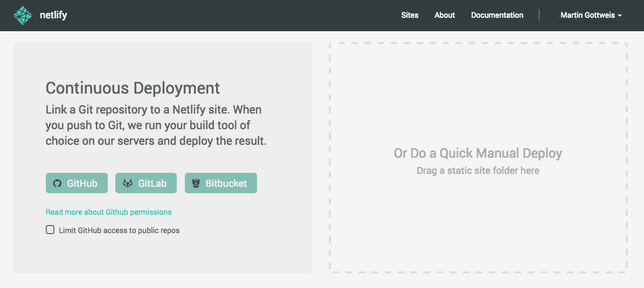Click the 'Drag a static site folder here' text
Screen dimensions: 644x288
tap(478, 171)
